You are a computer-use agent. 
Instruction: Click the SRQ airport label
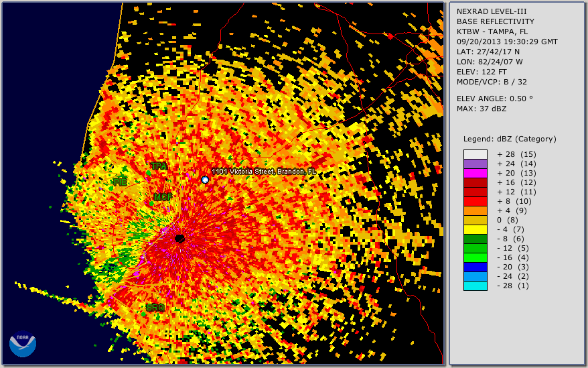point(155,308)
